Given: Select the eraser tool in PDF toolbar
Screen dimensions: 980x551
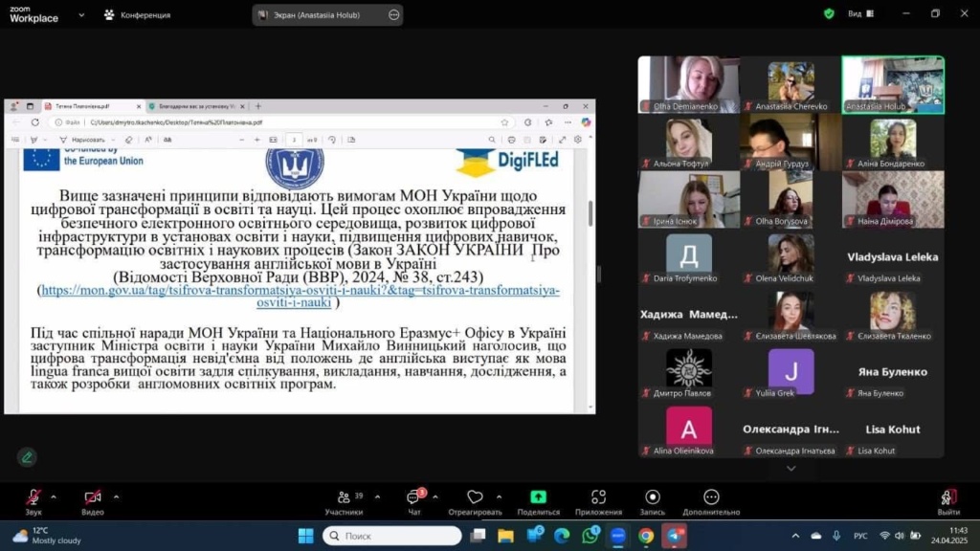Looking at the screenshot, I should tap(129, 140).
